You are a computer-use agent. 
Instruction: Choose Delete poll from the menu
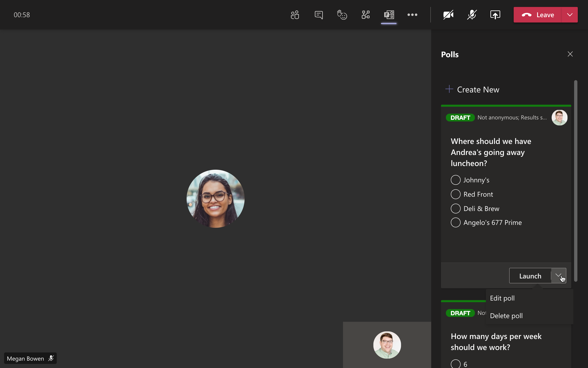click(529, 316)
